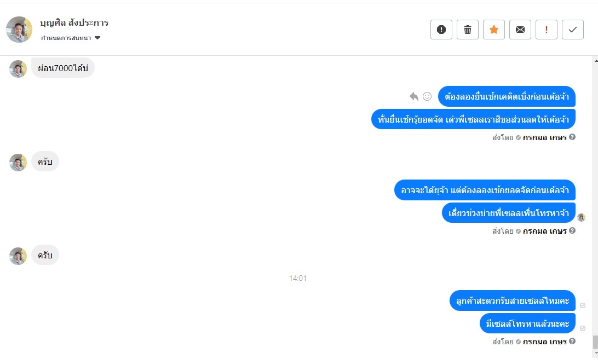Viewport: 598px width, 364px height.
Task: Click the scrollbar thumb at the bottom right
Action: (595, 342)
